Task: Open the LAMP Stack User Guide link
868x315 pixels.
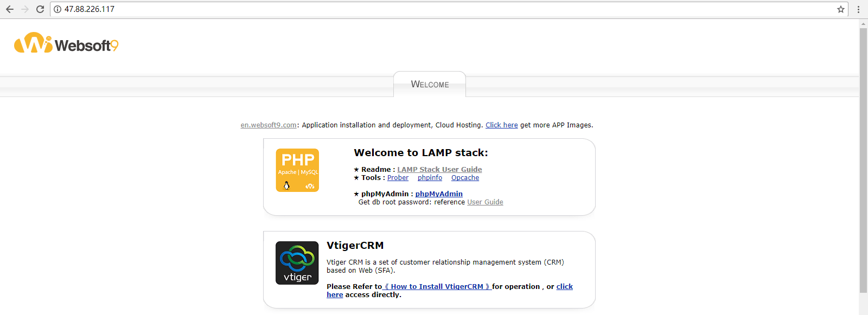Action: 439,170
